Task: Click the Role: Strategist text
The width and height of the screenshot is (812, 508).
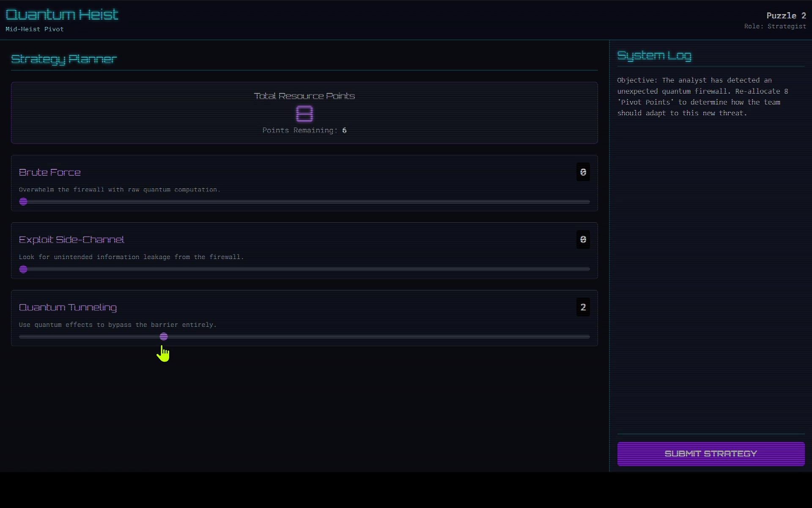Action: [x=775, y=26]
